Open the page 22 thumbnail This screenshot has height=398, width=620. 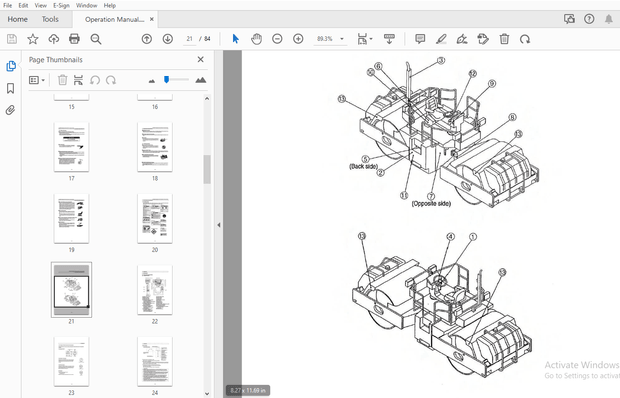tap(155, 290)
